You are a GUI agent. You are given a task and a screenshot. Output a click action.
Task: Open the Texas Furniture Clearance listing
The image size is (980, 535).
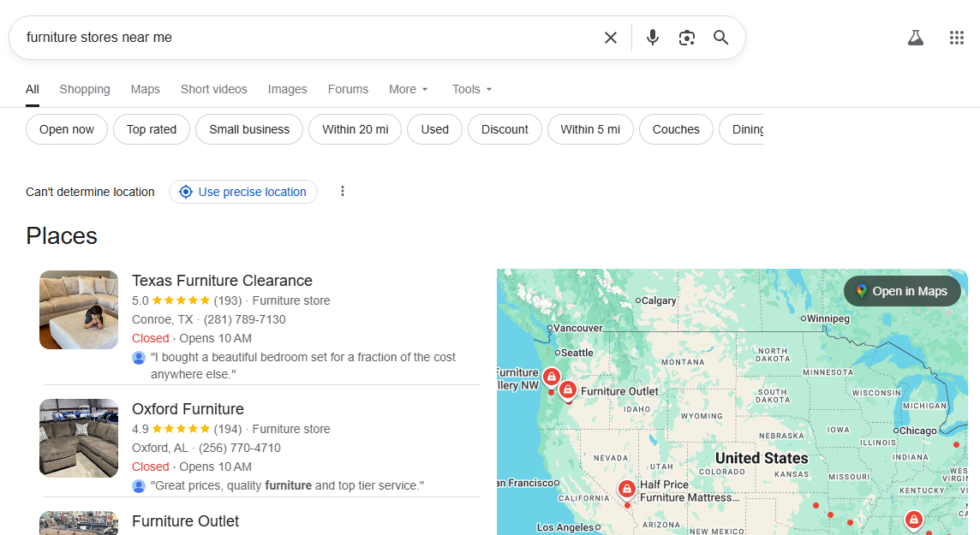[x=222, y=281]
